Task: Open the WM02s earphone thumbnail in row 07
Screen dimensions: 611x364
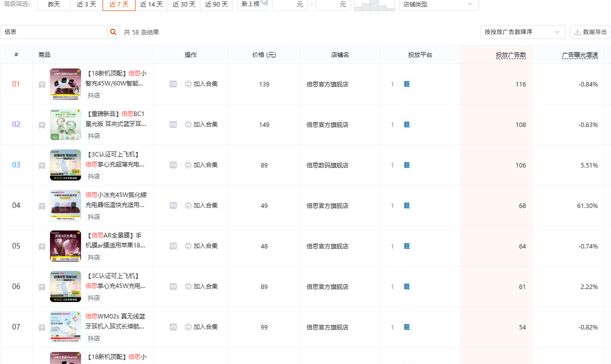Action: pyautogui.click(x=65, y=327)
